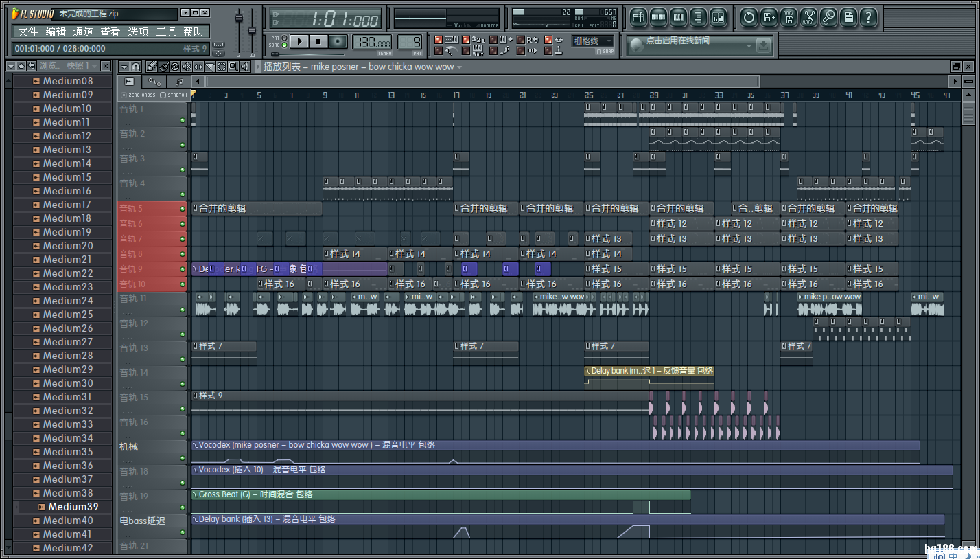Click the Undo history circular arrow button
980x559 pixels.
[x=749, y=17]
